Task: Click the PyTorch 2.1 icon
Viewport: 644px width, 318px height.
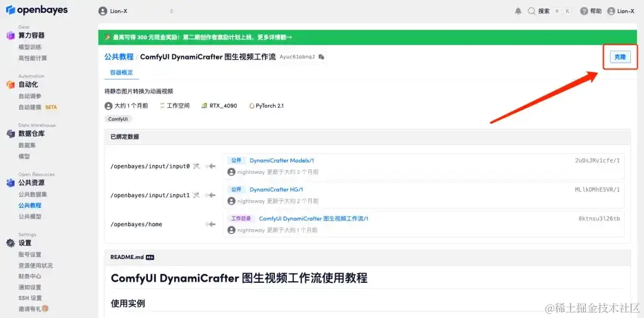Action: coord(252,105)
